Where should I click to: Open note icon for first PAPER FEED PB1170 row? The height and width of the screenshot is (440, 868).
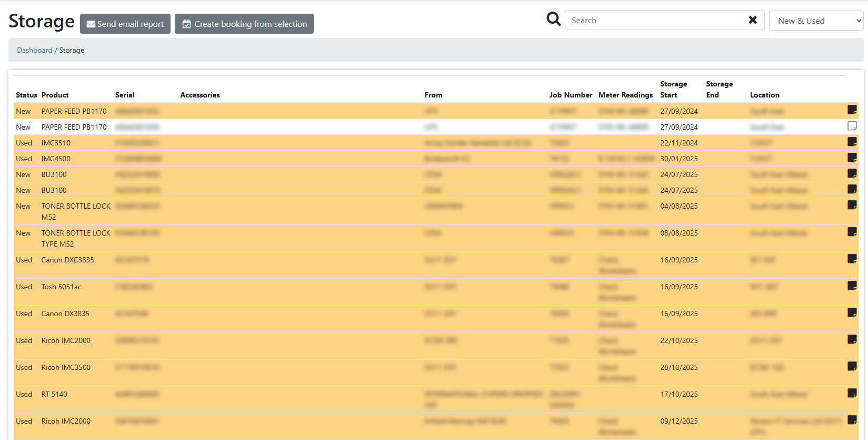click(852, 110)
